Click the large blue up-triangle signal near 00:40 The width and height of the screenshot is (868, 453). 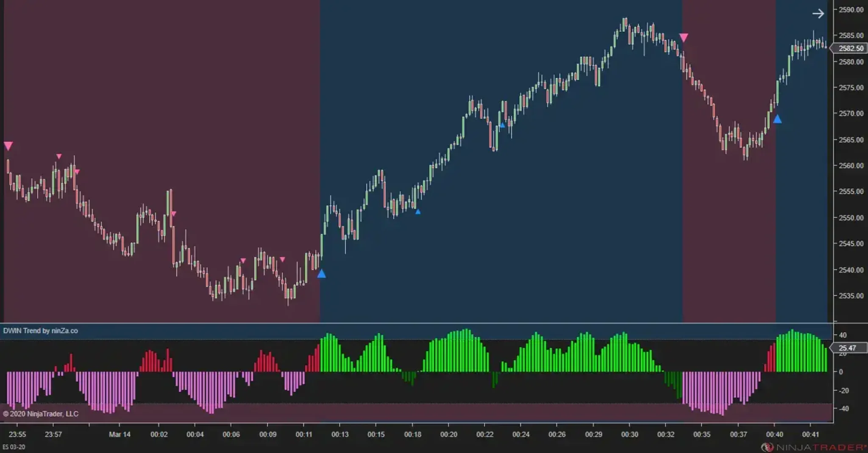point(777,119)
